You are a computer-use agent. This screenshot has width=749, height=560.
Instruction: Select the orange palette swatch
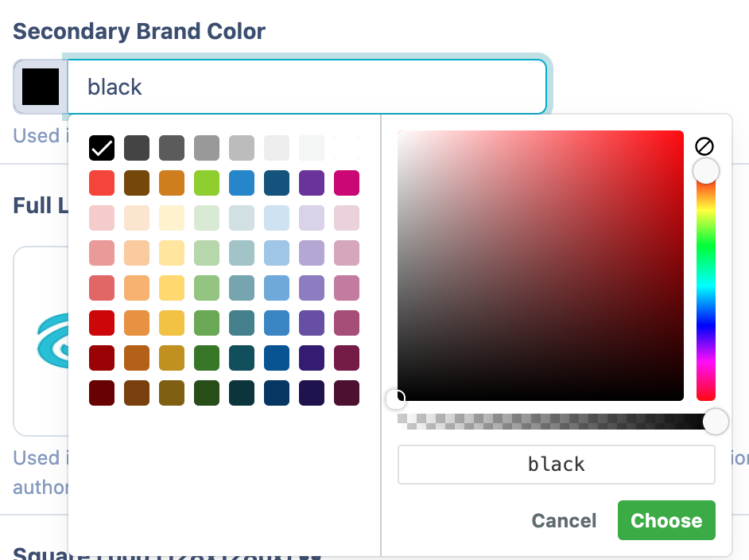click(172, 183)
